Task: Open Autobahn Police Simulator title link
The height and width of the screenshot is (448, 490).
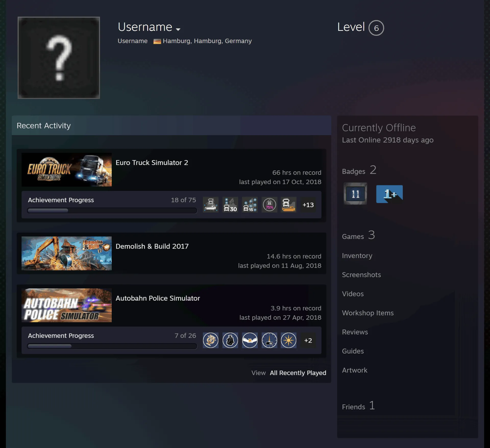Action: coord(158,298)
